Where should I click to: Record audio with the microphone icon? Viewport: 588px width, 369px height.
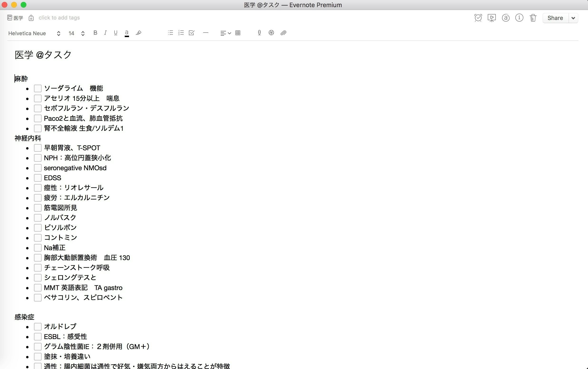[x=259, y=33]
